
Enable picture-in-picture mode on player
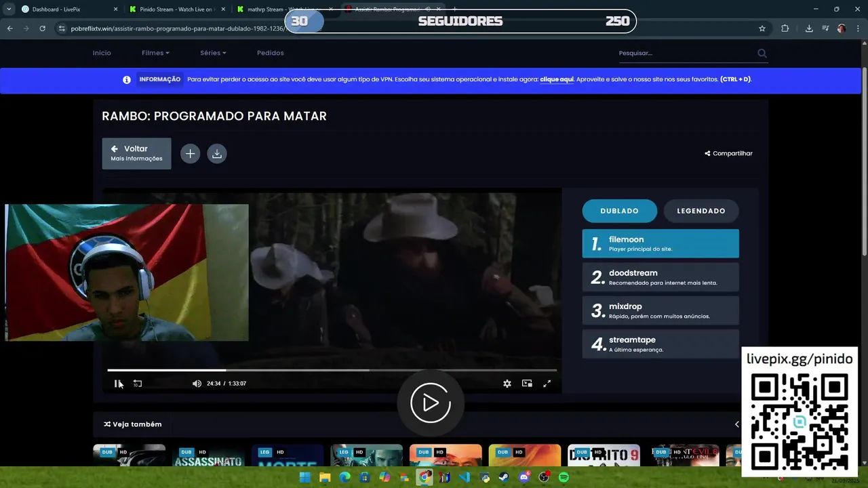[527, 384]
